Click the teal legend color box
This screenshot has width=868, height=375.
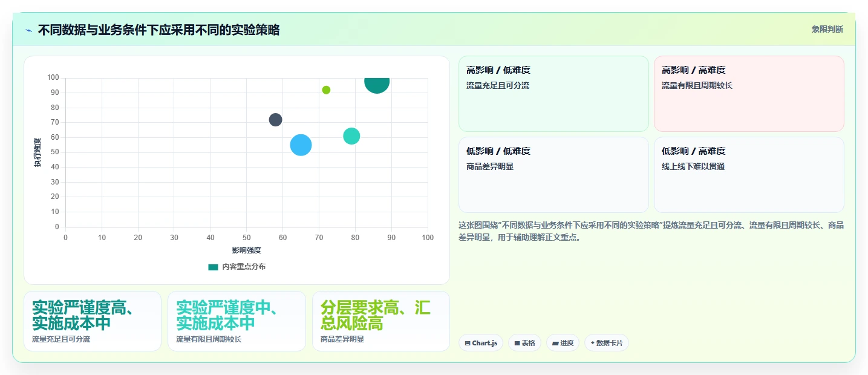click(x=213, y=267)
